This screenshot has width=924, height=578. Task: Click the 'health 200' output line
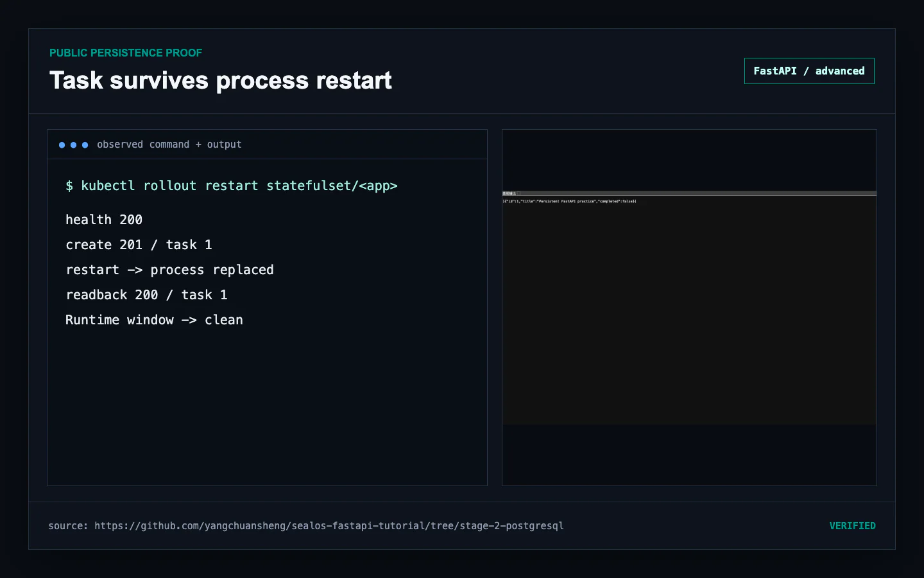pos(104,220)
